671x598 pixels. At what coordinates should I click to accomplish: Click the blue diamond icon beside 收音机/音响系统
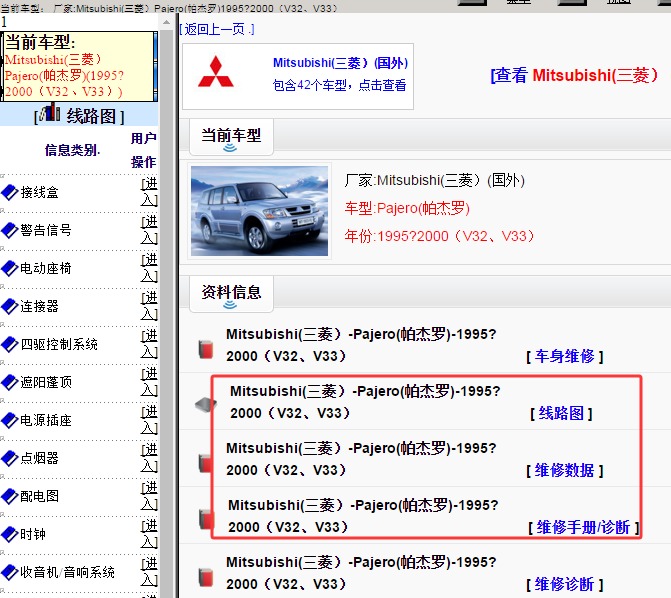[x=9, y=572]
